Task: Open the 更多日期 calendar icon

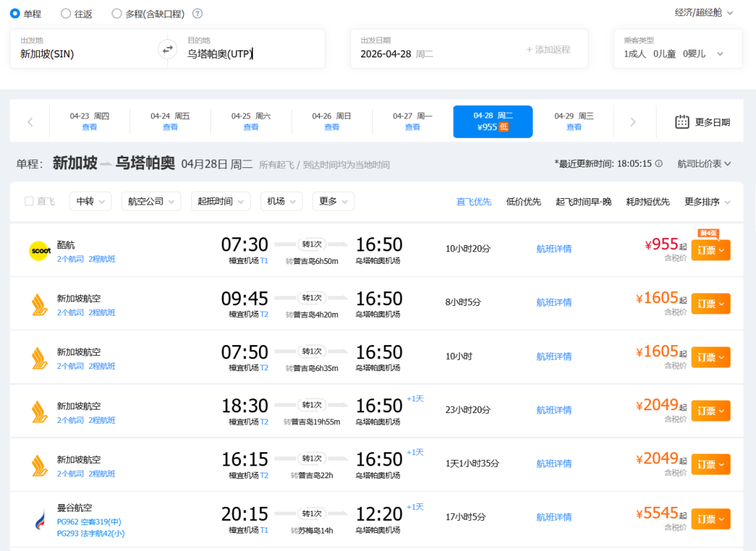Action: [682, 122]
